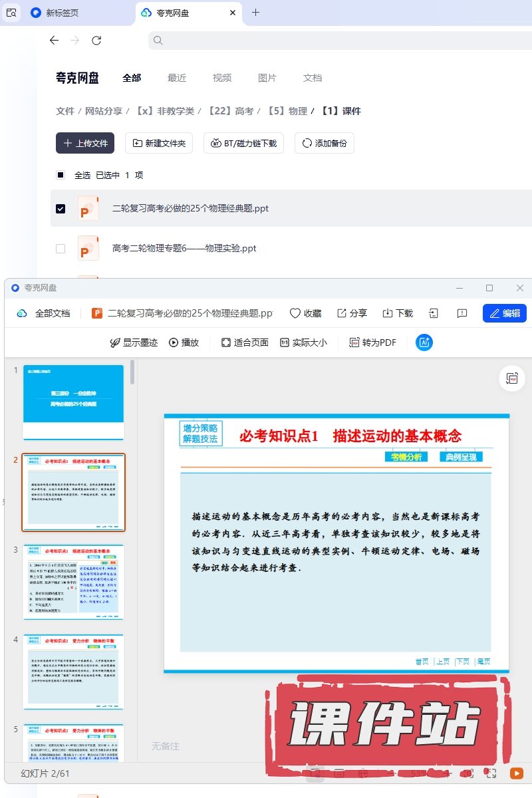Switch to the 视频 tab
Image resolution: width=532 pixels, height=798 pixels.
click(222, 78)
